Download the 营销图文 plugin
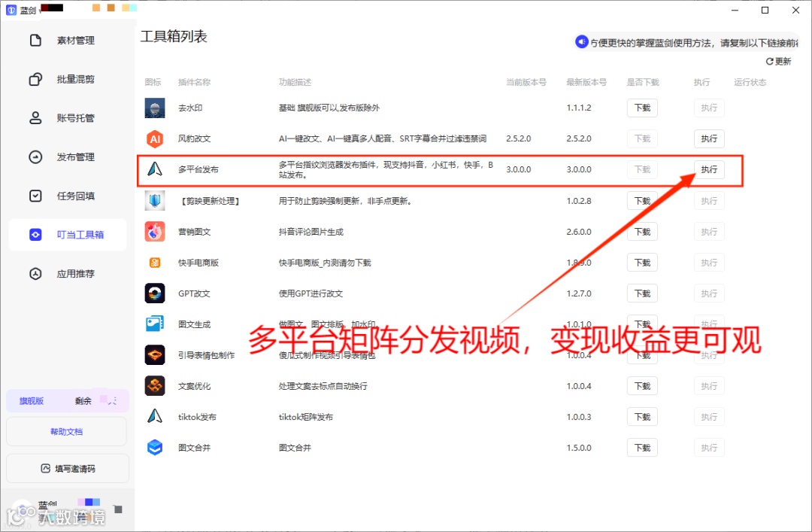The width and height of the screenshot is (812, 532). click(642, 232)
